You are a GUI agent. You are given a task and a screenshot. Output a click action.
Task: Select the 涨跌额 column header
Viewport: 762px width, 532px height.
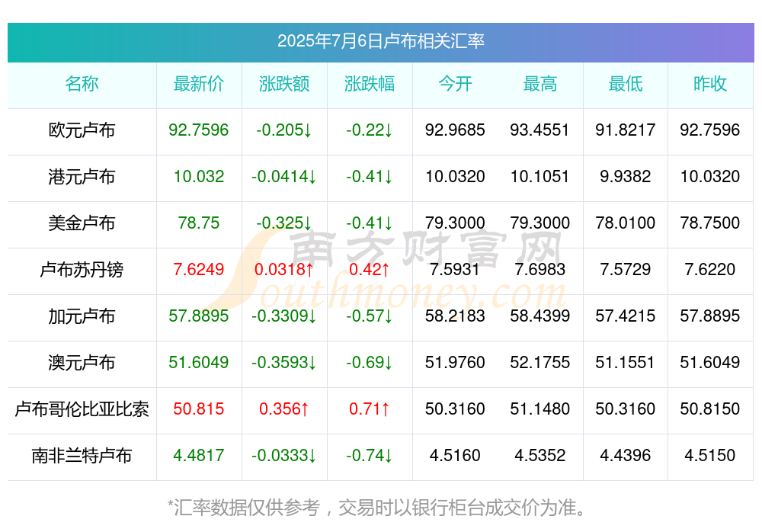click(x=284, y=84)
